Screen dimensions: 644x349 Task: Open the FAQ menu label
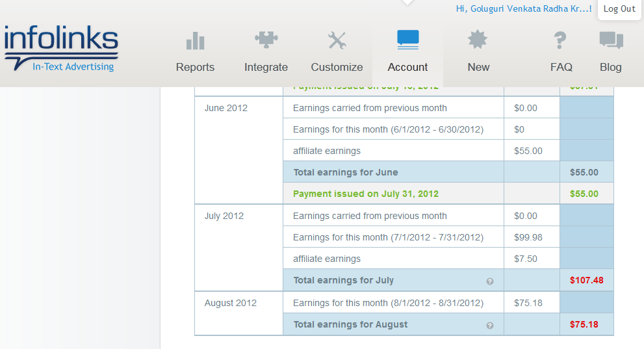click(x=561, y=67)
